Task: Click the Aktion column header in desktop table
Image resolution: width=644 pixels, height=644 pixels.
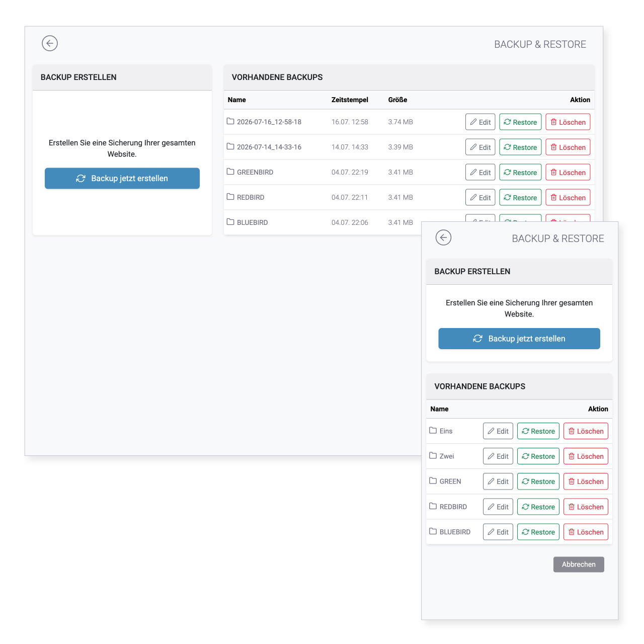Action: [580, 100]
